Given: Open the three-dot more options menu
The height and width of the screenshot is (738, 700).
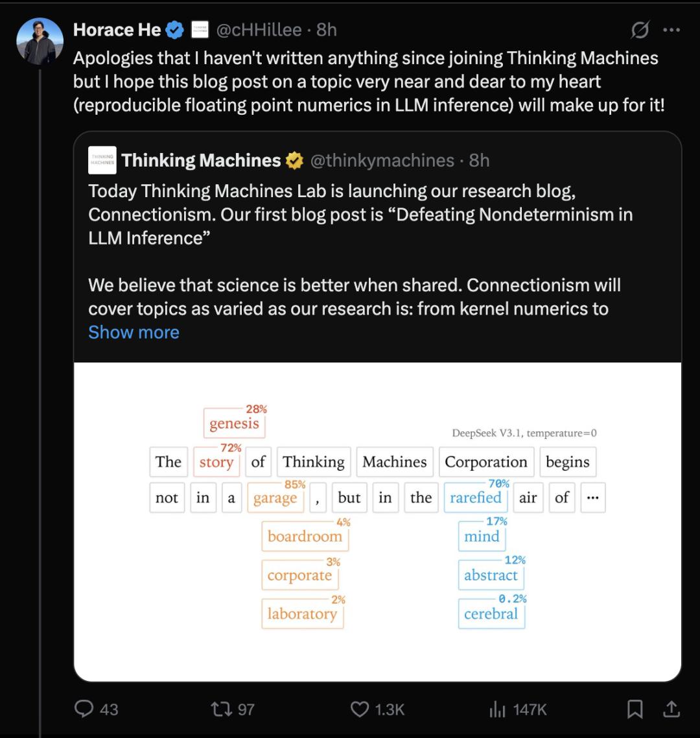Looking at the screenshot, I should [671, 30].
